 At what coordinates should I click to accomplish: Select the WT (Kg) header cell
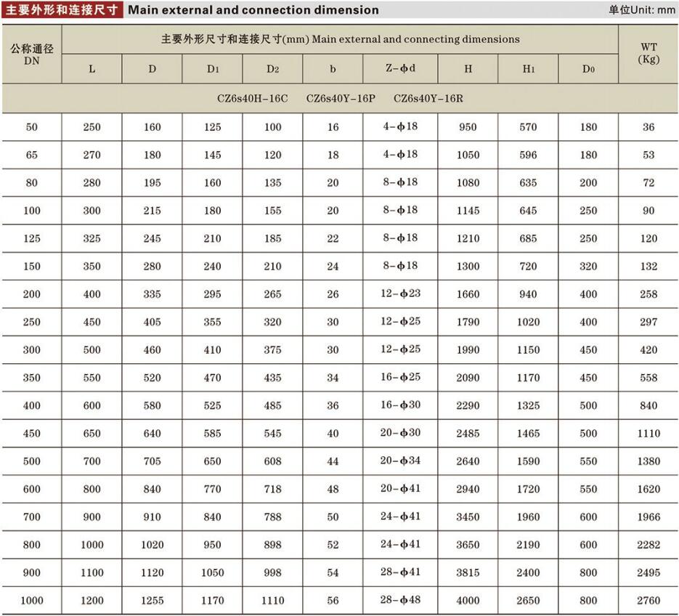coord(649,53)
